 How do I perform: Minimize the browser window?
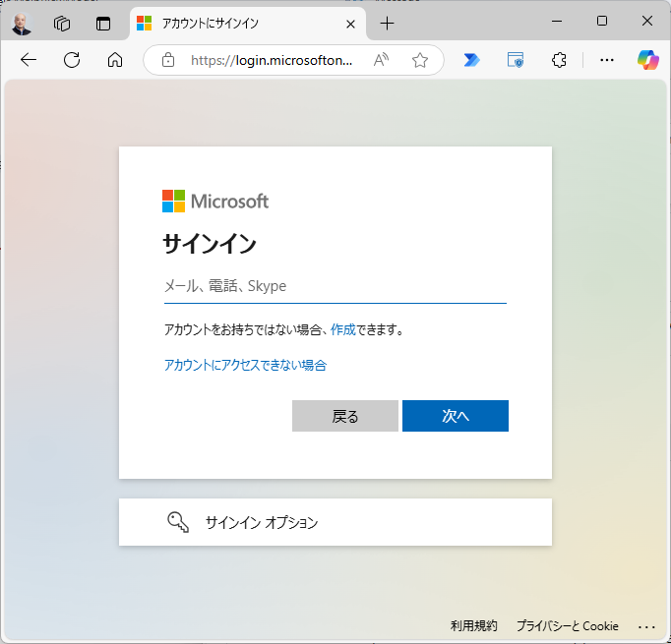tap(557, 21)
